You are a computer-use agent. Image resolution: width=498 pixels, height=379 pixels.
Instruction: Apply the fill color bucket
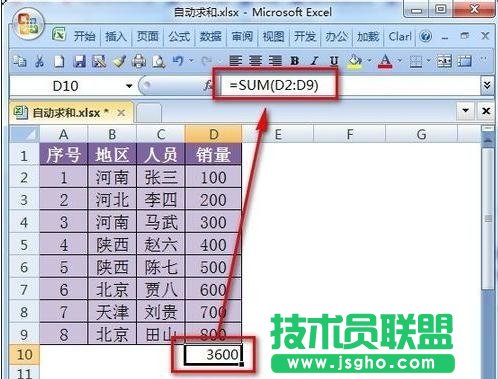[x=355, y=61]
